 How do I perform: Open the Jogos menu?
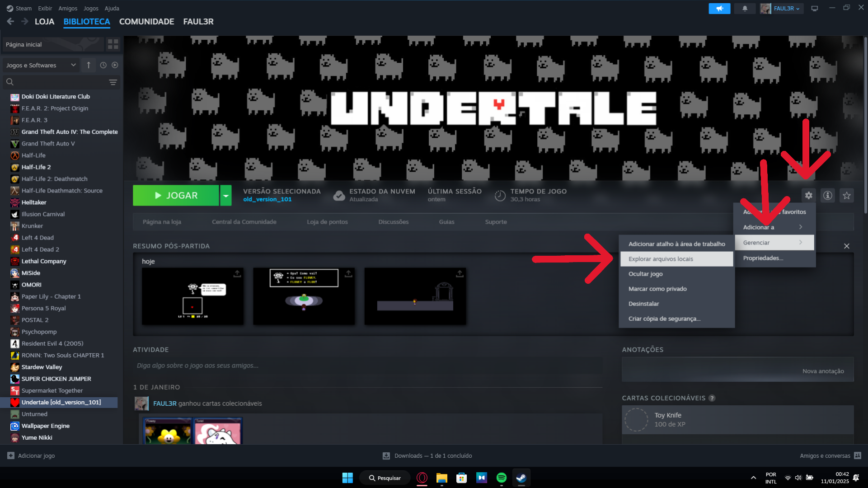[91, 8]
